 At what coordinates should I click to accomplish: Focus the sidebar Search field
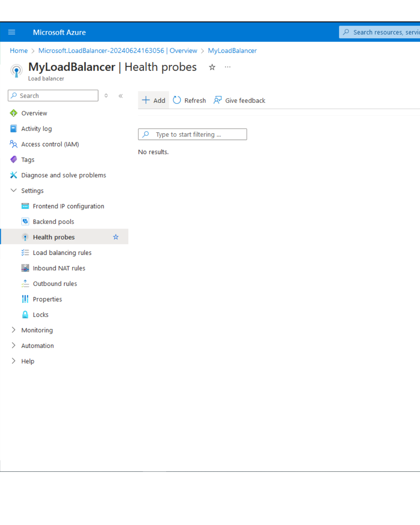click(53, 96)
